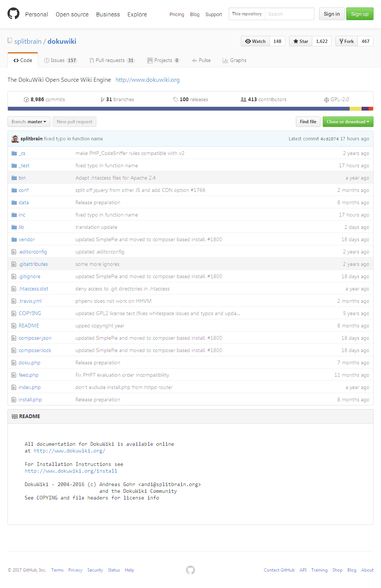View the 100 releases

click(190, 99)
